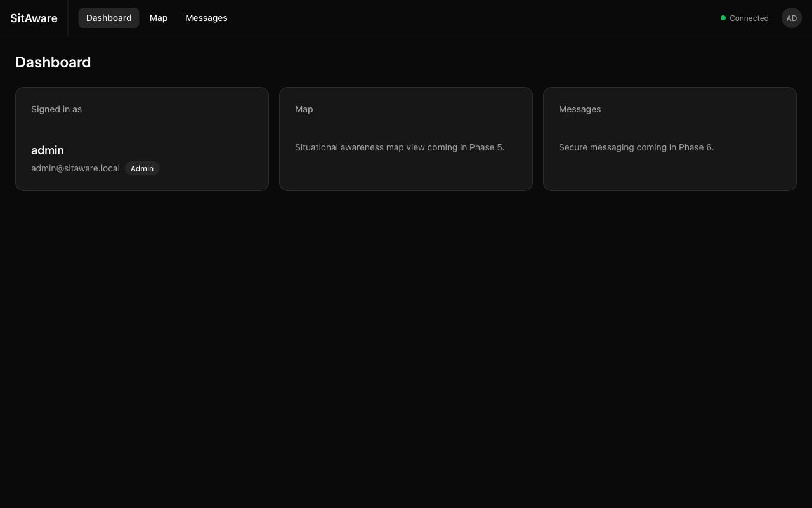This screenshot has height=508, width=812.
Task: Select the Messages card title
Action: (x=579, y=109)
